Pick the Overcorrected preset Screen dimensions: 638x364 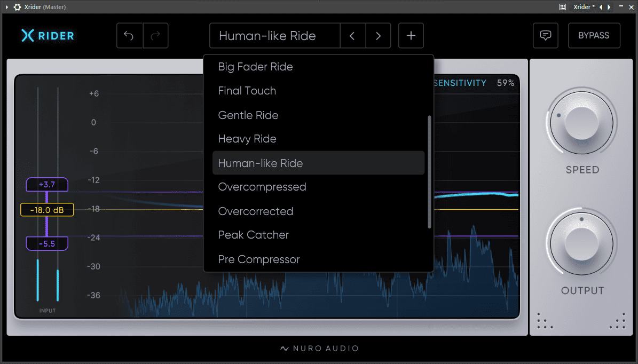[318, 211]
